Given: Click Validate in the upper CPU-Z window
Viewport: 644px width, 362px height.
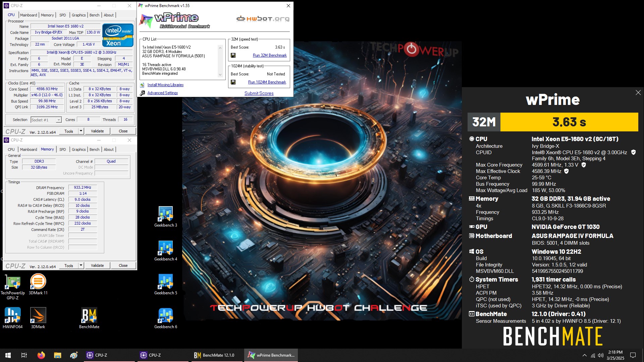Looking at the screenshot, I should [x=97, y=131].
